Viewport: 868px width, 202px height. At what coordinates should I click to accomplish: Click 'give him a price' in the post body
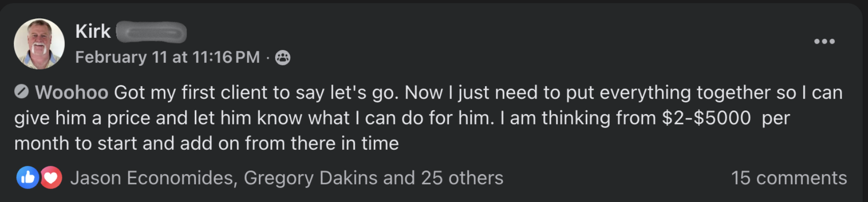100,118
